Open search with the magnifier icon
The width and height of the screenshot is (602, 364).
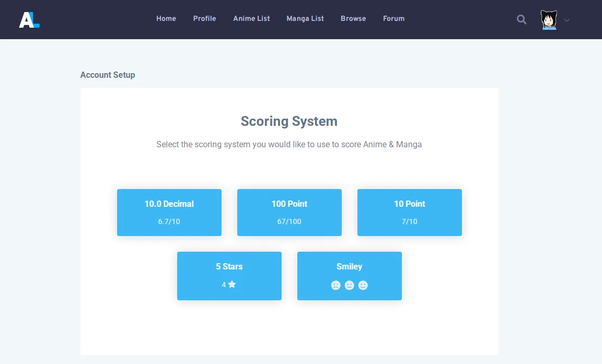pyautogui.click(x=522, y=19)
